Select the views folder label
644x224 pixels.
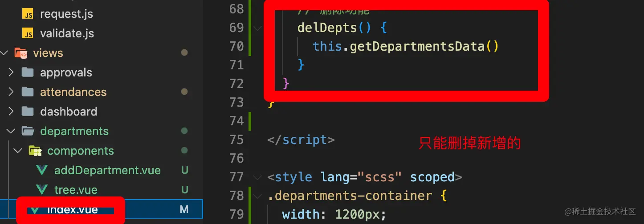(48, 53)
